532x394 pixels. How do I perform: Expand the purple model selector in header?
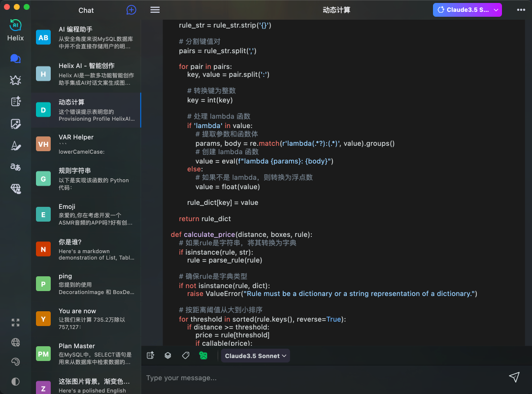point(467,10)
